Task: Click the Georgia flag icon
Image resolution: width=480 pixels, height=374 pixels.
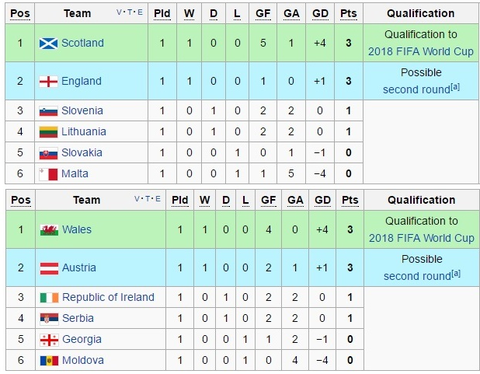Action: click(49, 340)
